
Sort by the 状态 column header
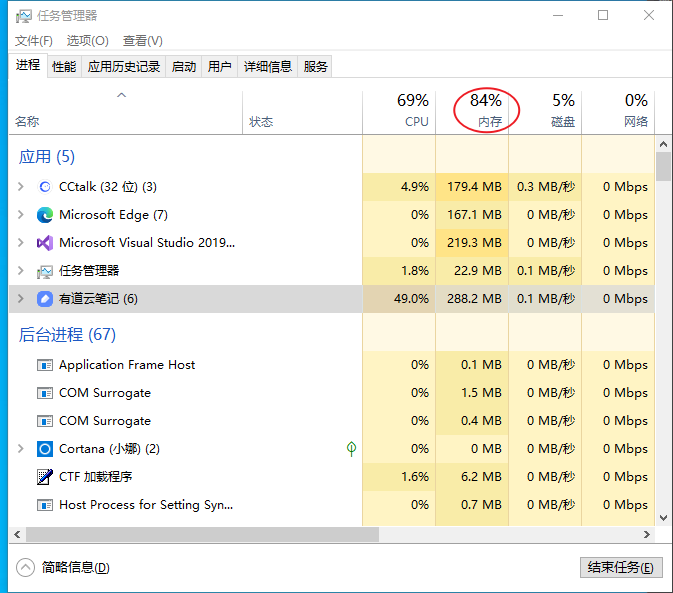tap(302, 113)
